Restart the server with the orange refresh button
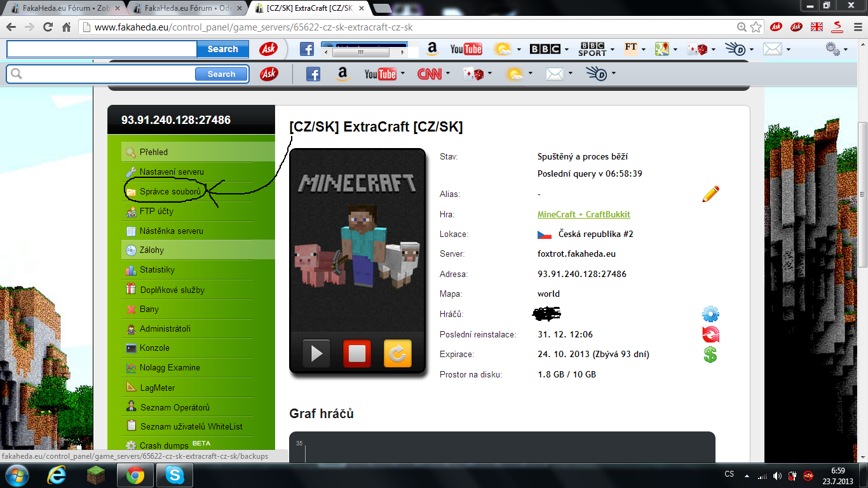The image size is (868, 488). (x=397, y=353)
